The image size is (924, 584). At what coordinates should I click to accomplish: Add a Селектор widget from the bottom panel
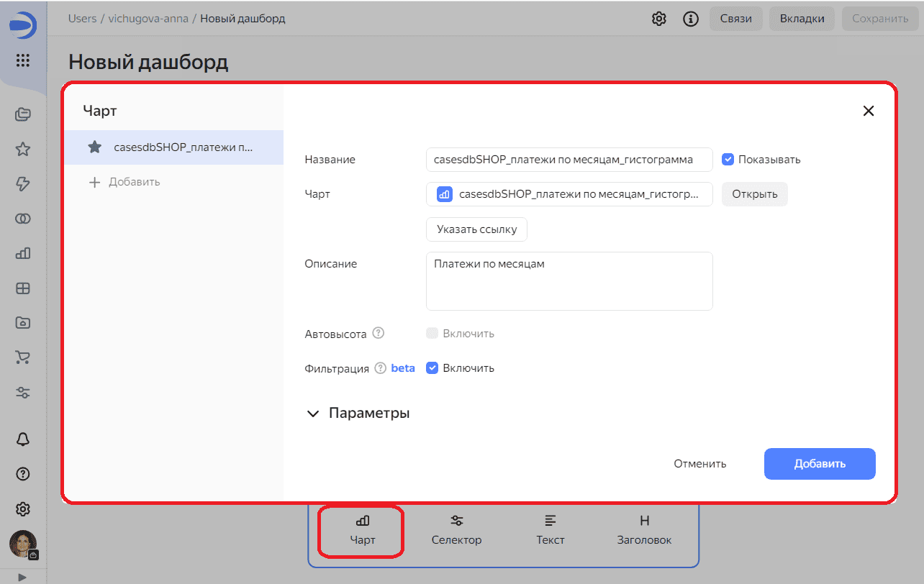click(456, 531)
